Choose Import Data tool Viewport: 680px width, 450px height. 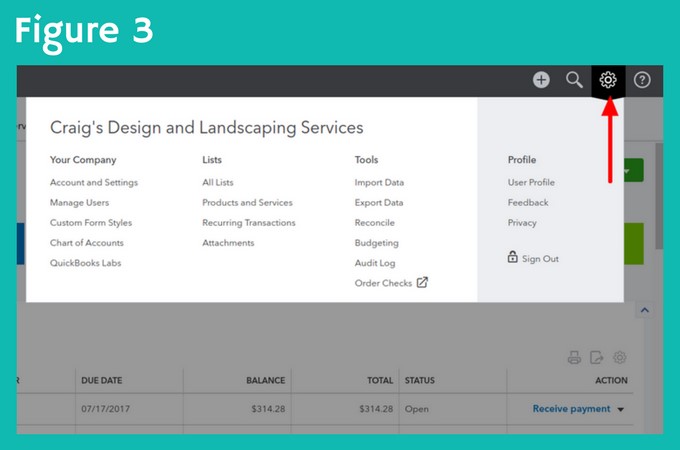[x=379, y=183]
